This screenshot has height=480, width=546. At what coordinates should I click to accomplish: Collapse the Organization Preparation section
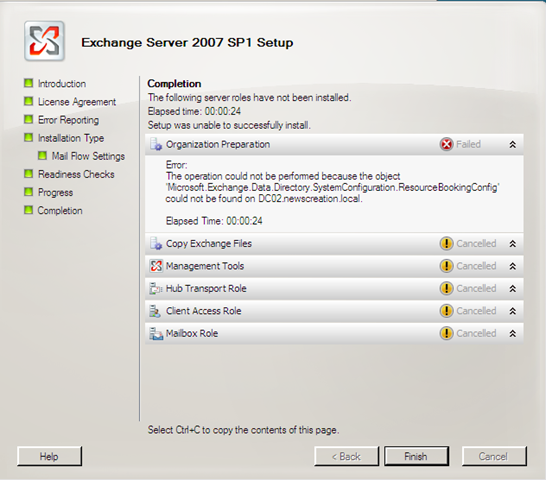pyautogui.click(x=513, y=145)
